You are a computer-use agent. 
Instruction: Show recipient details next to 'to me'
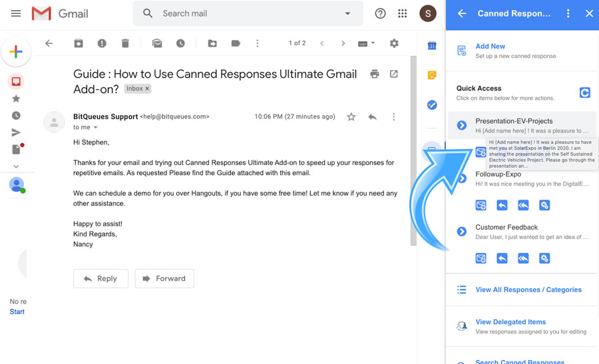click(95, 127)
